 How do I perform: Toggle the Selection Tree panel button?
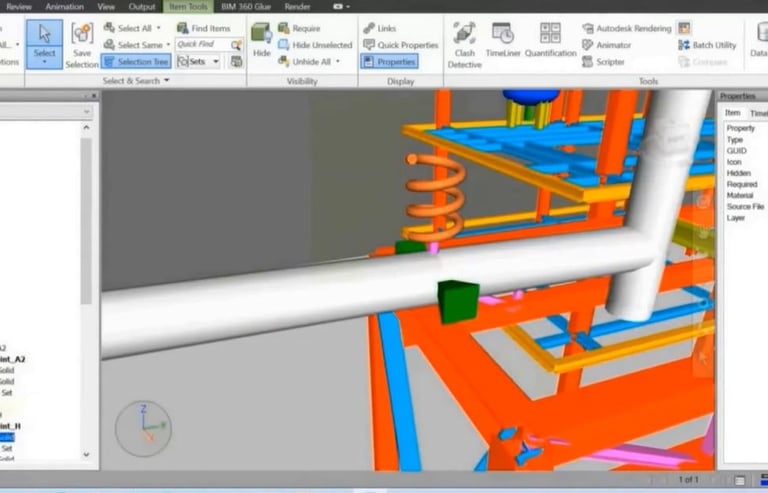tap(136, 61)
